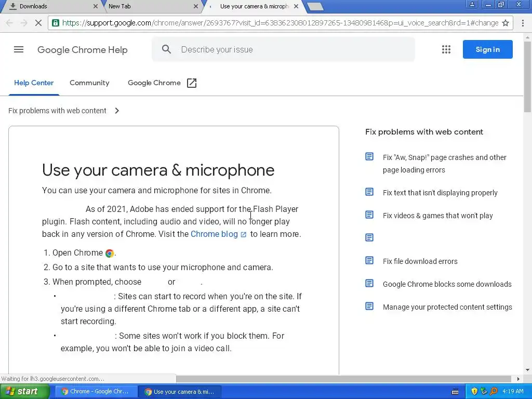This screenshot has height=399, width=532.
Task: Open a new browser tab
Action: pos(315,6)
